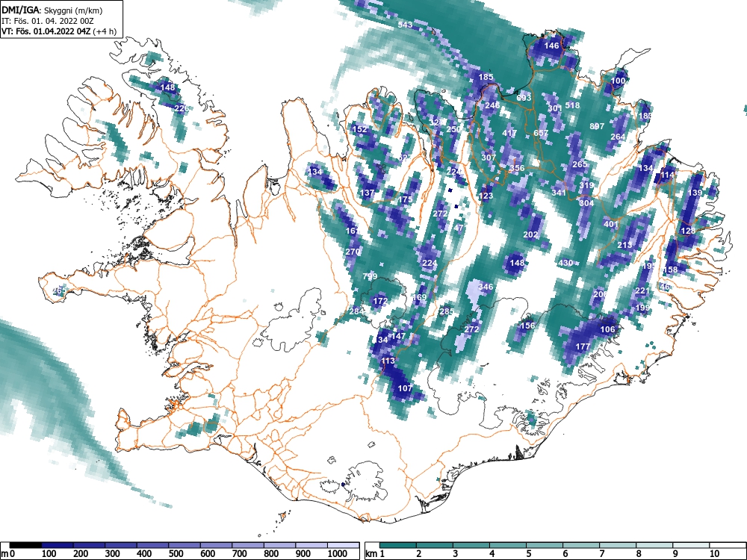This screenshot has height=560, width=747.
Task: Click the visibility value 158 on the map
Action: [670, 270]
